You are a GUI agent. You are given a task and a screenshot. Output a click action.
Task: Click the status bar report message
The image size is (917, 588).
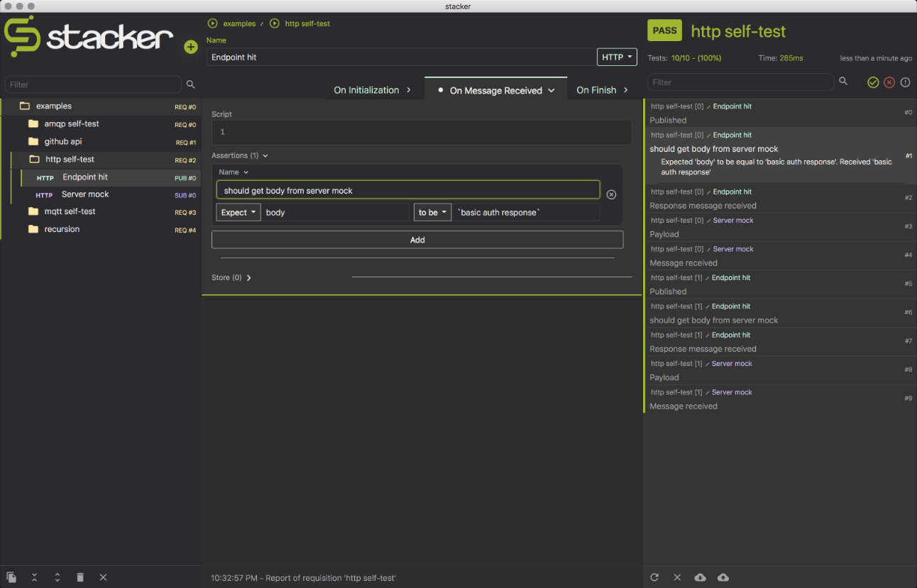(x=303, y=578)
